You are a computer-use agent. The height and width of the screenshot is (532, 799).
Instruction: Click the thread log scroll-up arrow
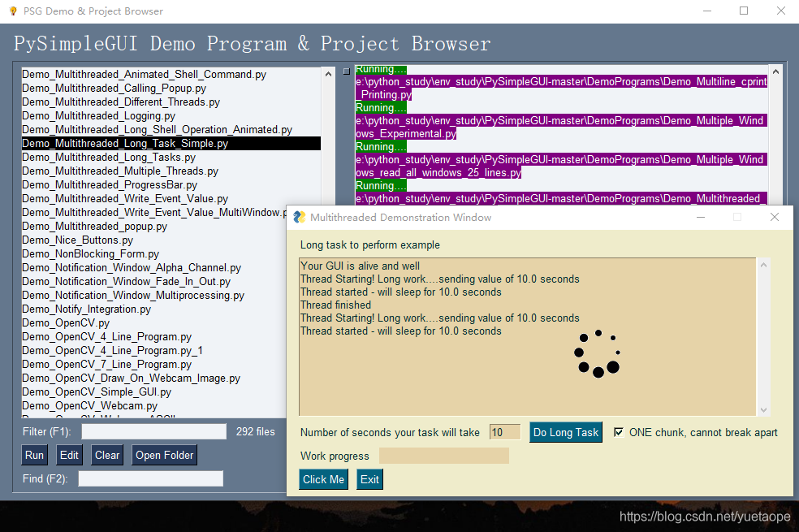click(763, 265)
